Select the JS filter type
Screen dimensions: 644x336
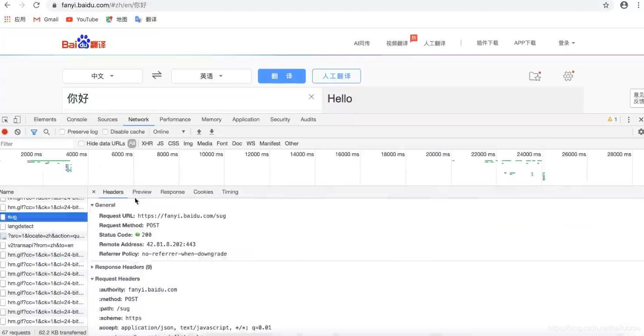(160, 143)
